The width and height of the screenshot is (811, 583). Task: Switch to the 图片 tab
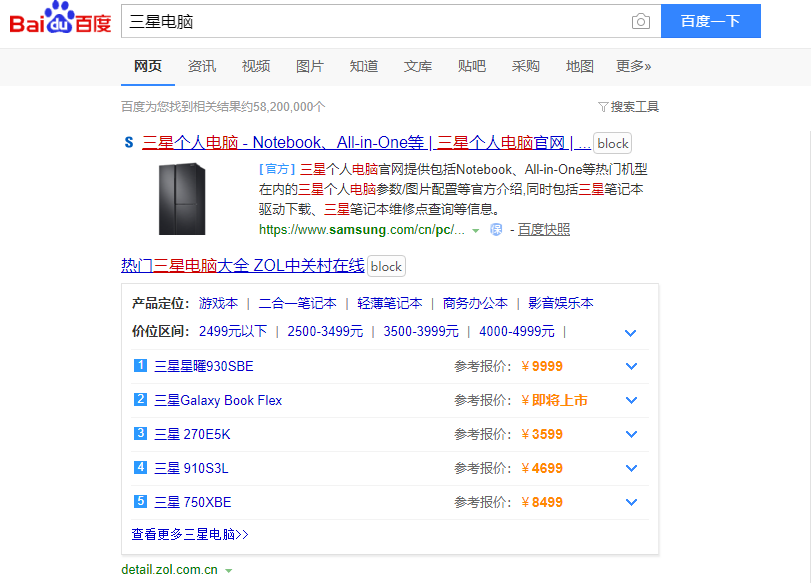click(310, 66)
